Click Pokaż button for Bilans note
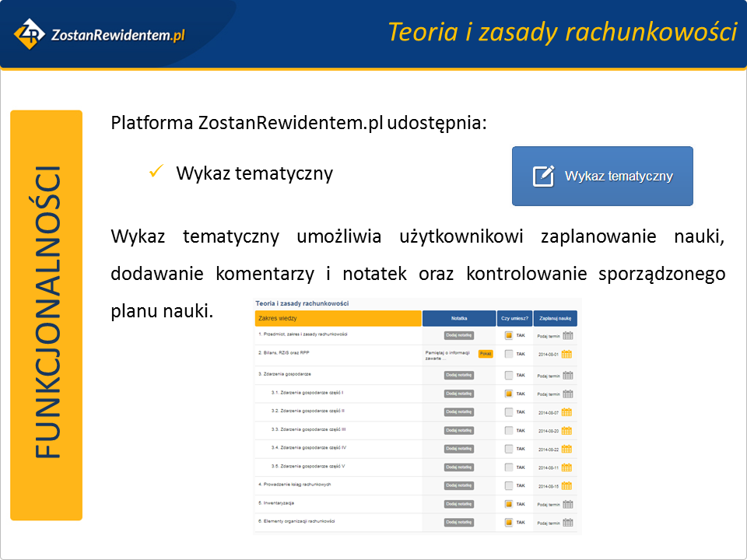The width and height of the screenshot is (747, 560). [486, 354]
